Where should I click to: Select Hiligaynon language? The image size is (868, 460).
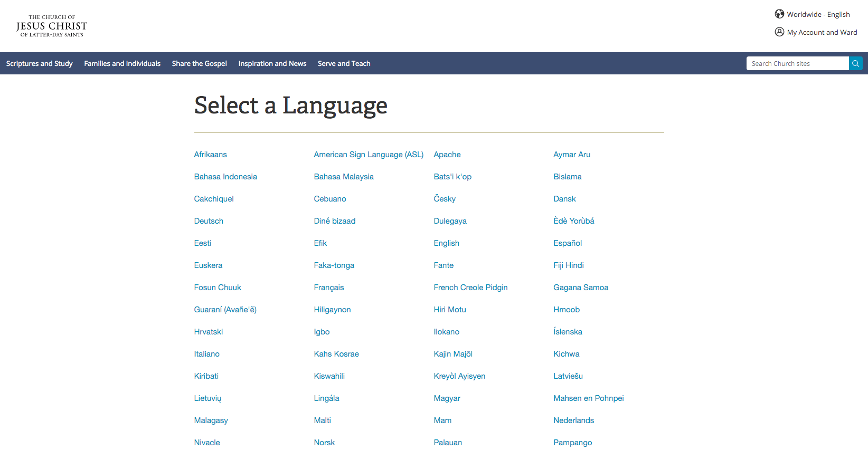pos(332,310)
